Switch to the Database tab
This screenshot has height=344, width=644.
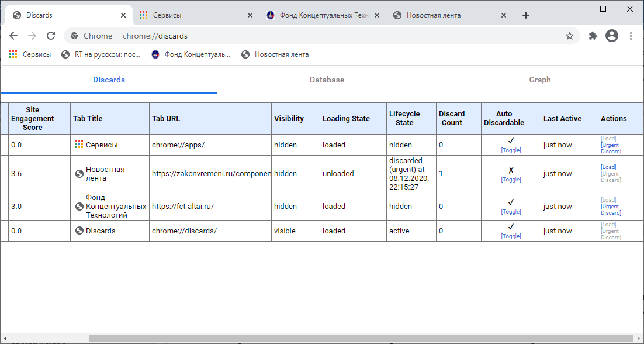pos(327,80)
